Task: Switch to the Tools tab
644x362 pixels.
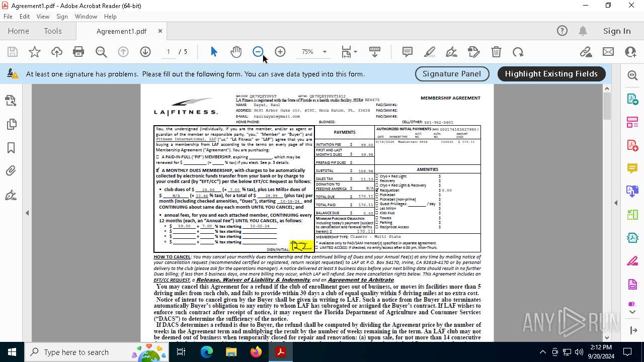Action: [x=53, y=31]
